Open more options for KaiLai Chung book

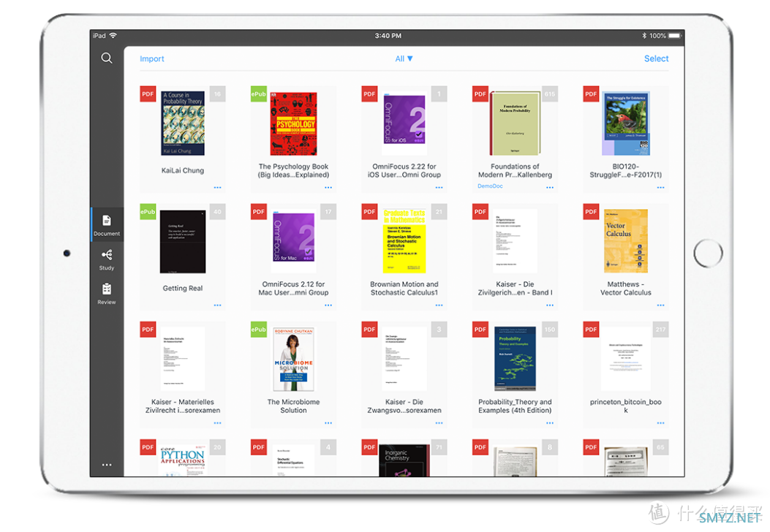[217, 188]
